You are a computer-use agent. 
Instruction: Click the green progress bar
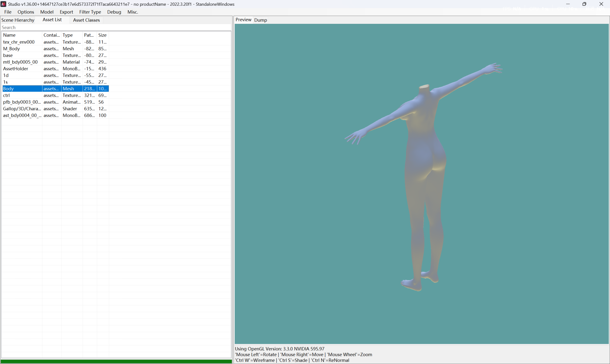116,361
